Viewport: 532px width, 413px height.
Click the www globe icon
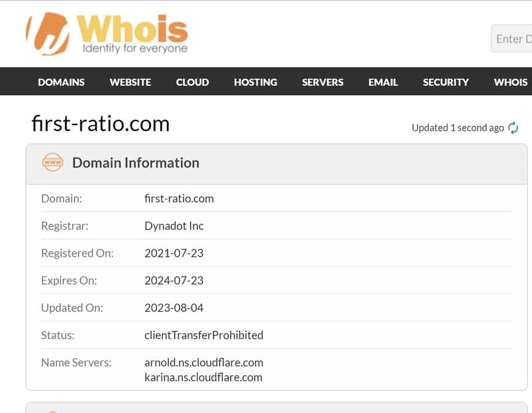(x=53, y=162)
